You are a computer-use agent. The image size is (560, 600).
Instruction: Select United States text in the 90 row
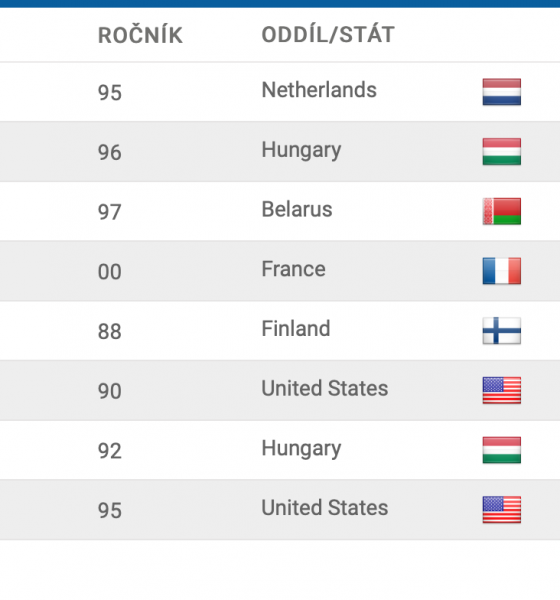coord(325,388)
